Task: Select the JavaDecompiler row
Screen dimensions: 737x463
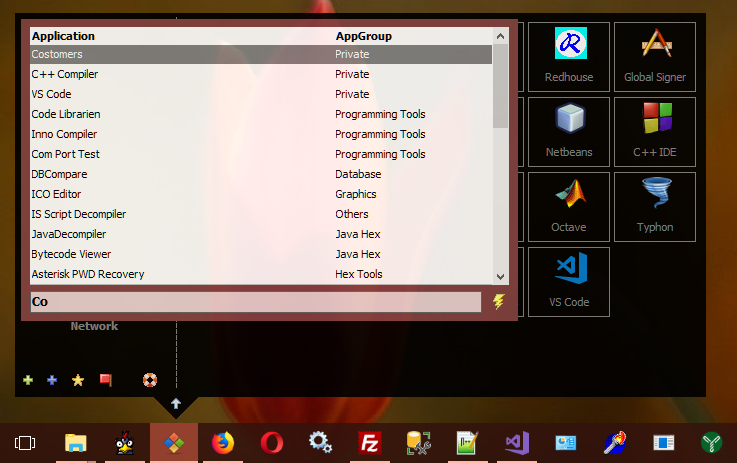Action: pos(261,234)
